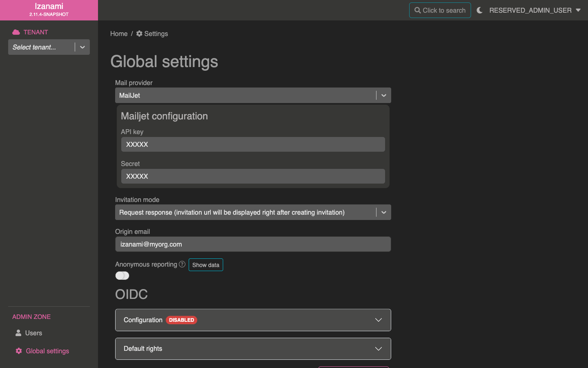Focus the Mailjet API key field
This screenshot has height=368, width=588.
[x=253, y=144]
